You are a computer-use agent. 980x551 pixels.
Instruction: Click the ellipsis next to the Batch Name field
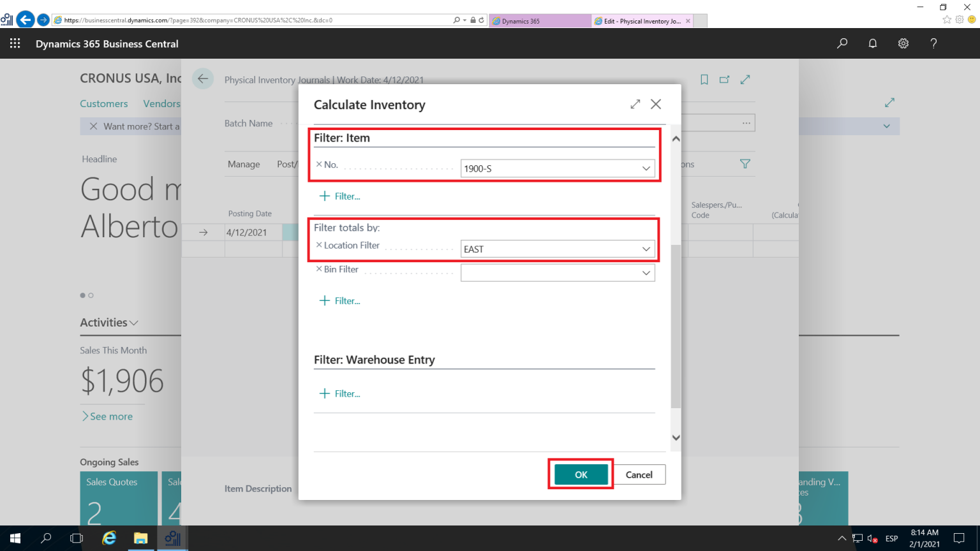click(745, 122)
